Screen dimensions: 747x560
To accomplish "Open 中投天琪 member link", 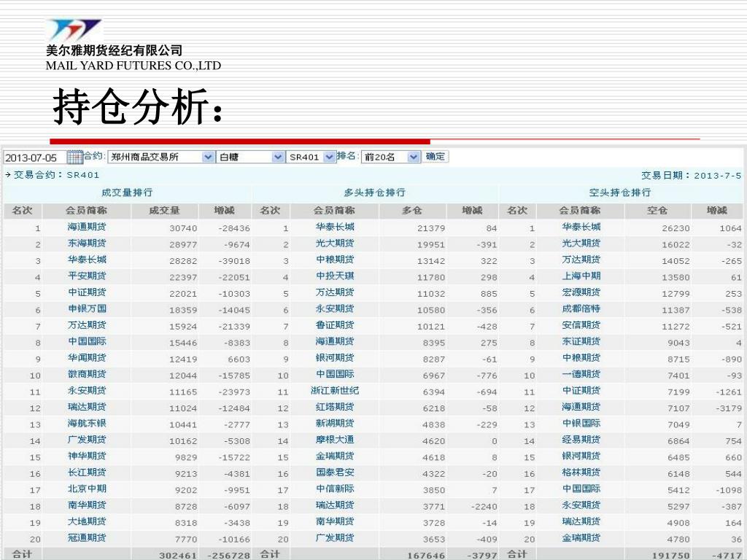I will 335,276.
